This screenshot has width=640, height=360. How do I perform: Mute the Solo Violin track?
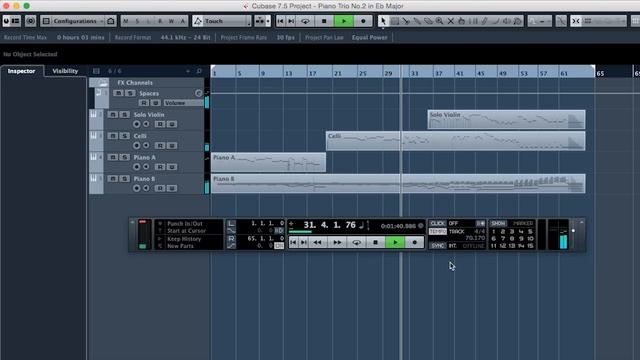pyautogui.click(x=113, y=115)
